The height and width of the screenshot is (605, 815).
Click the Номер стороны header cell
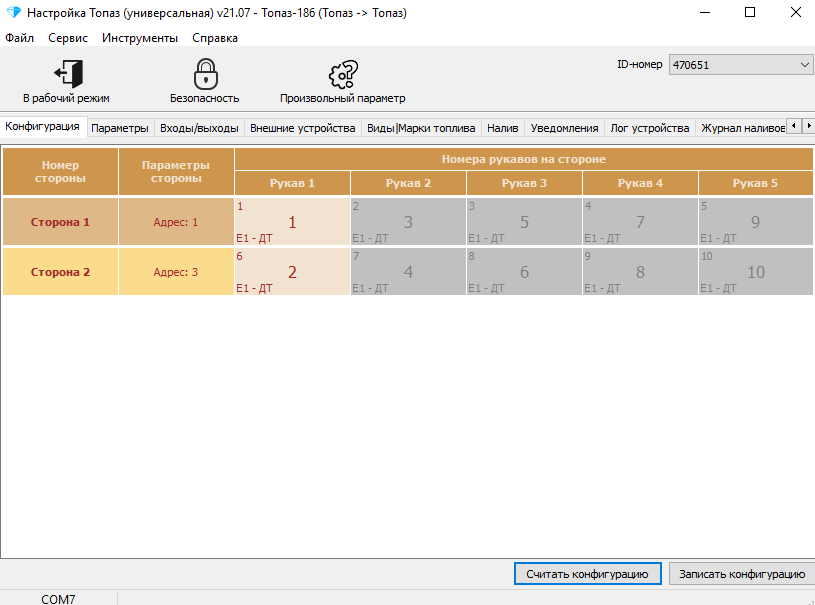coord(60,172)
